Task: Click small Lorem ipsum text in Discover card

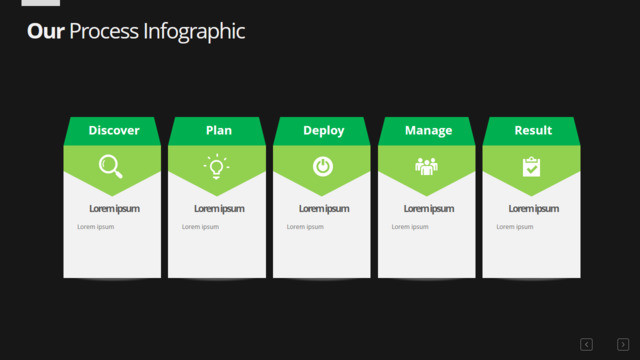Action: (96, 227)
